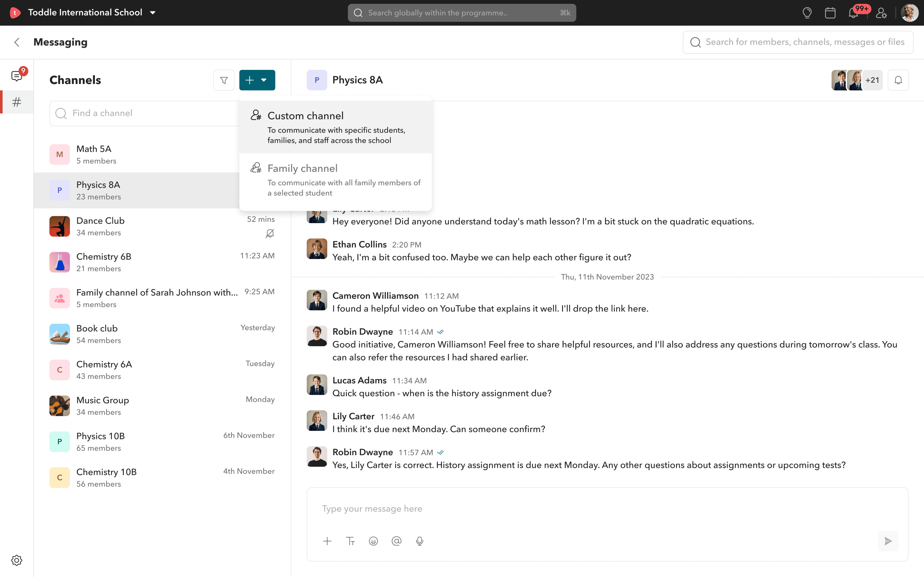
Task: Unmute the Dance Club channel
Action: (270, 233)
